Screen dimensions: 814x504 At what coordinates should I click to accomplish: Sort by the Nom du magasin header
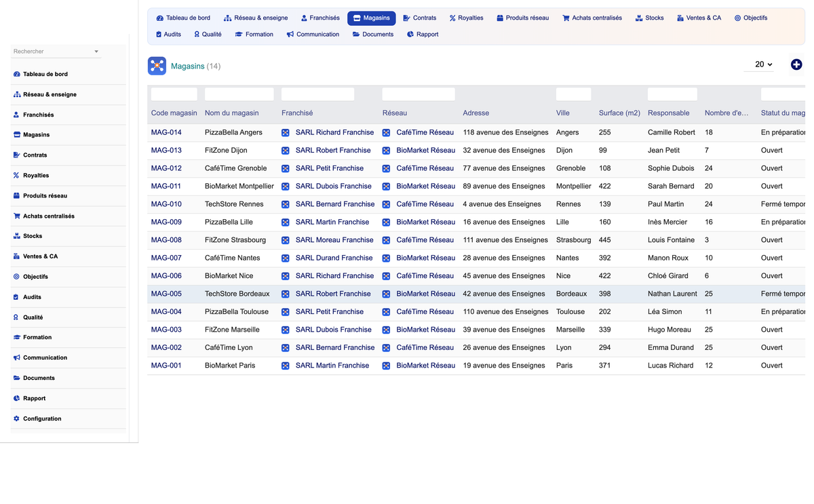click(232, 113)
